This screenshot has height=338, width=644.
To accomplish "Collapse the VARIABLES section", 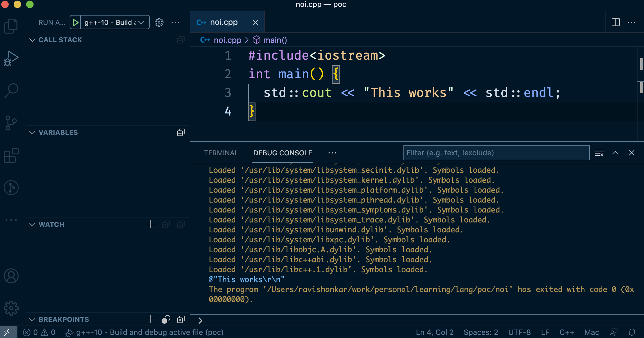I will tap(32, 132).
